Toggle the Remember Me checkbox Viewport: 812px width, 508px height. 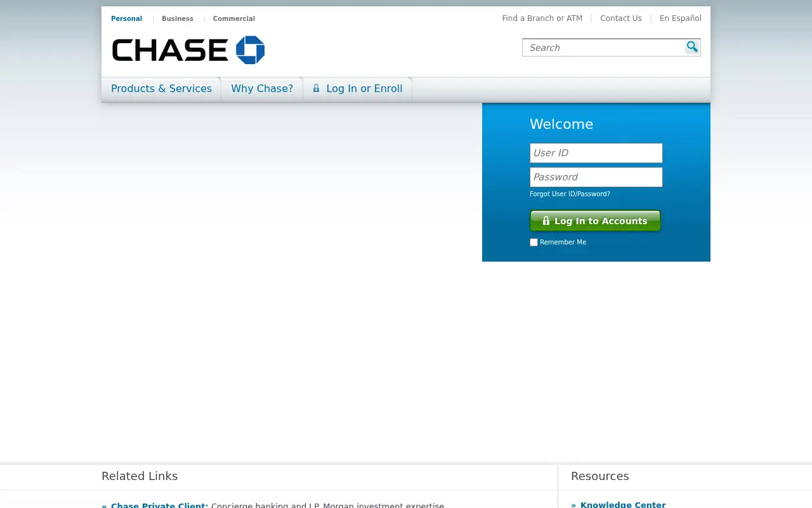(534, 242)
